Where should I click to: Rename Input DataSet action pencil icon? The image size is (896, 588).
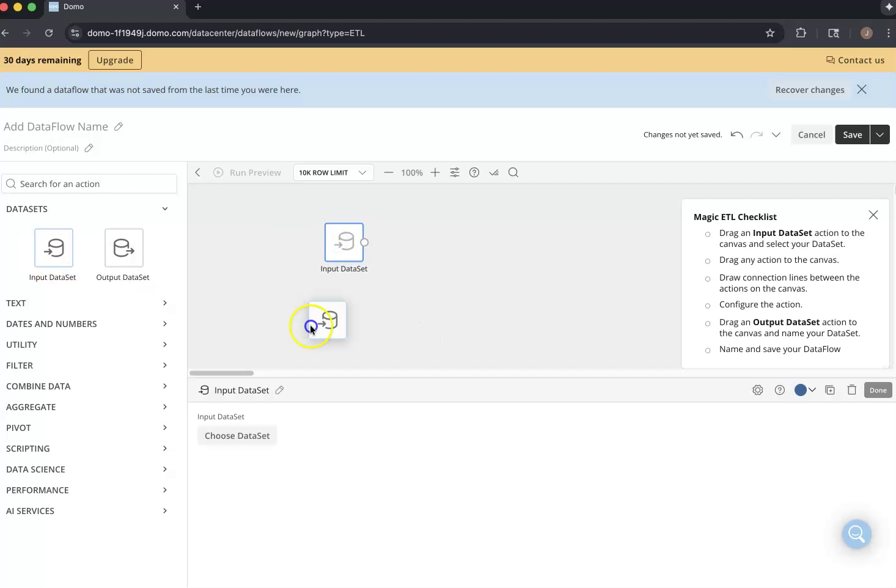279,390
